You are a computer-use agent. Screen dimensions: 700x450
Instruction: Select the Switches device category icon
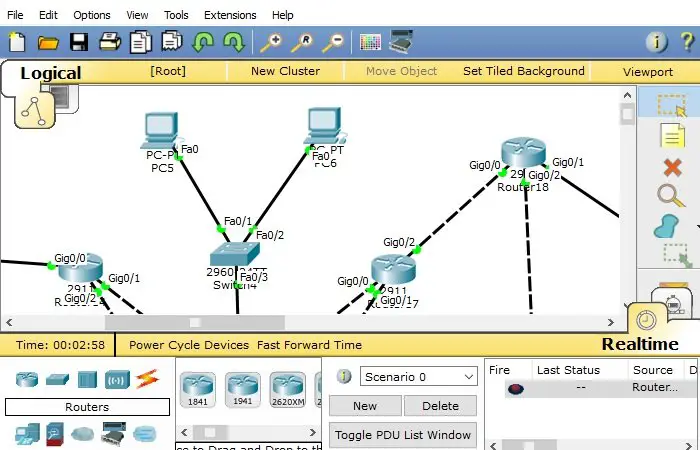pyautogui.click(x=57, y=379)
